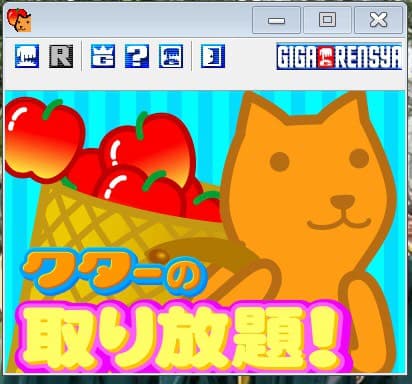Click the gray R toolbar icon
The height and width of the screenshot is (384, 412).
tap(61, 56)
